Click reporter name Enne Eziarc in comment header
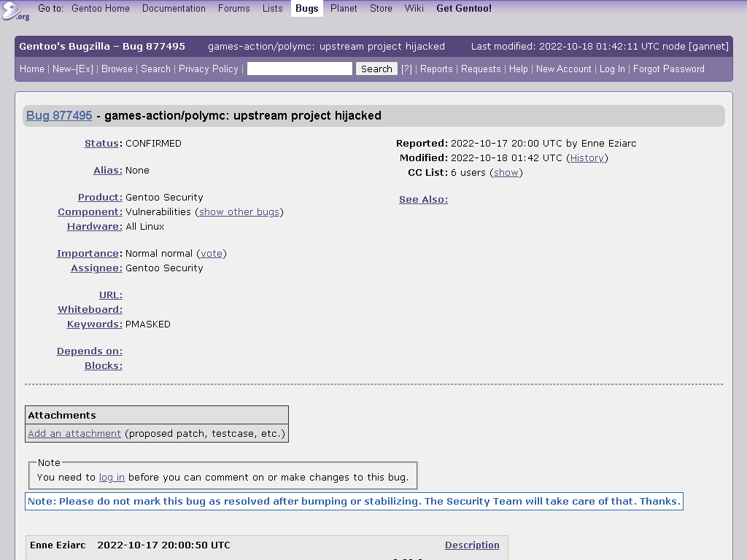This screenshot has width=747, height=560. [58, 545]
